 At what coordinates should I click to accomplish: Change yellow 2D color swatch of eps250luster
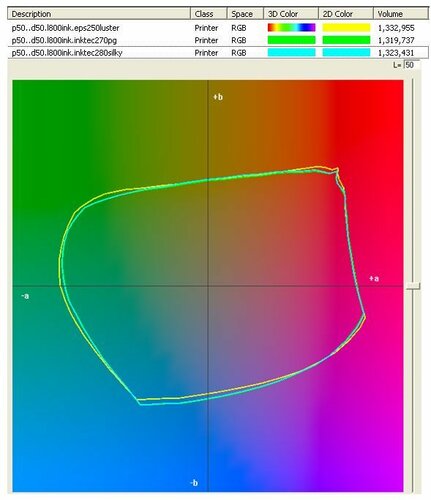346,28
